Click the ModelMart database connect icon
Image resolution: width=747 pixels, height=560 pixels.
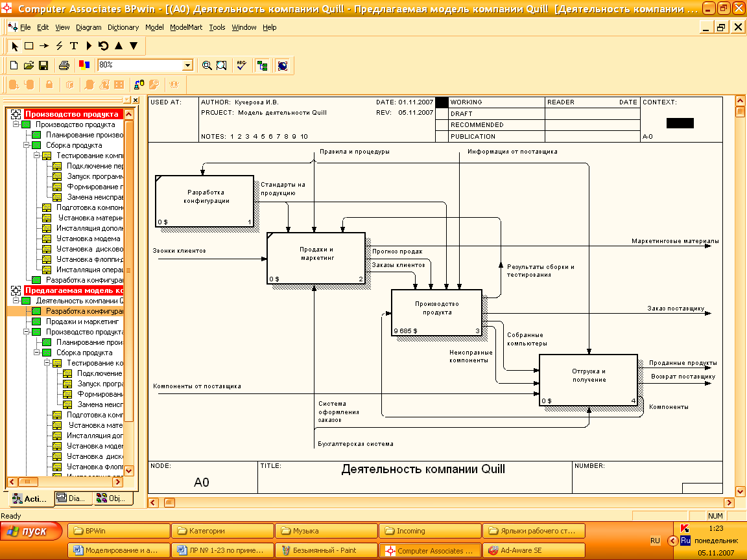coord(139,85)
